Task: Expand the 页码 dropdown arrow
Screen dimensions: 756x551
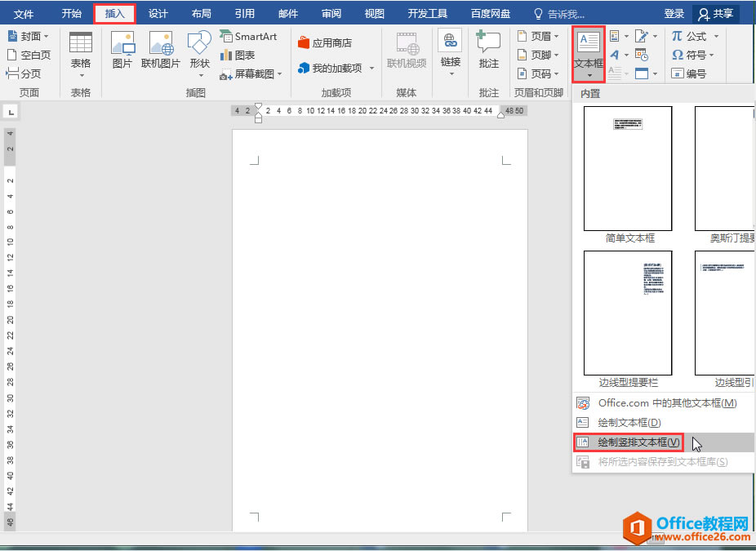Action: coord(557,74)
